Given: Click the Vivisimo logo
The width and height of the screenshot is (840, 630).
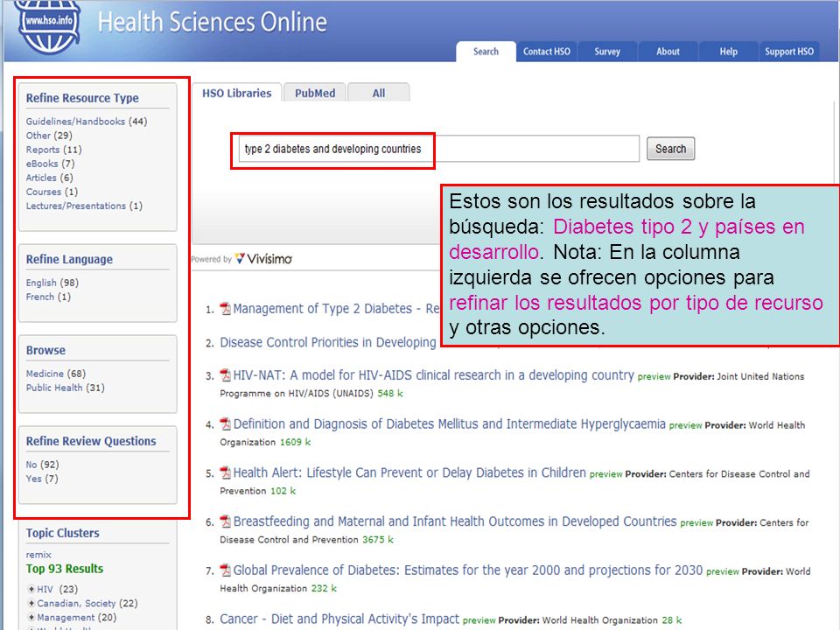Looking at the screenshot, I should point(263,259).
